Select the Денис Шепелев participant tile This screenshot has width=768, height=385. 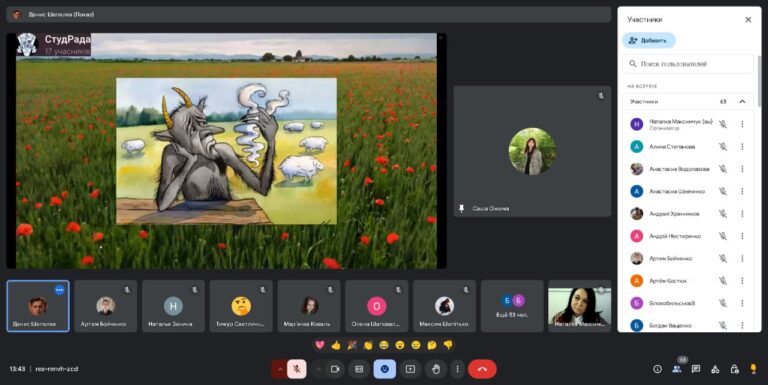coord(38,306)
